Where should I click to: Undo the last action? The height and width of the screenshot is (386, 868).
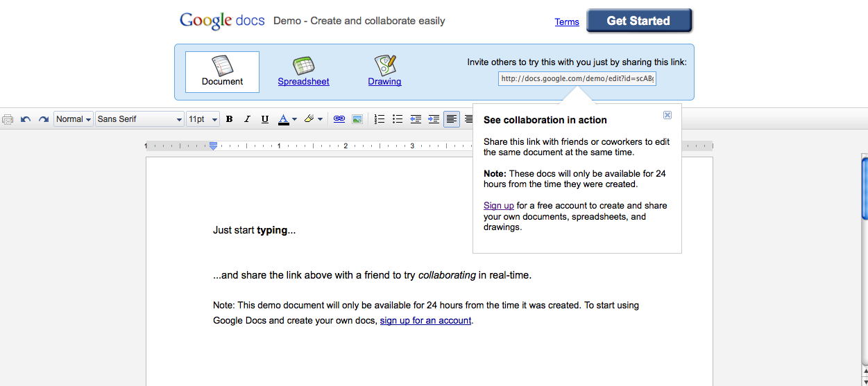26,119
